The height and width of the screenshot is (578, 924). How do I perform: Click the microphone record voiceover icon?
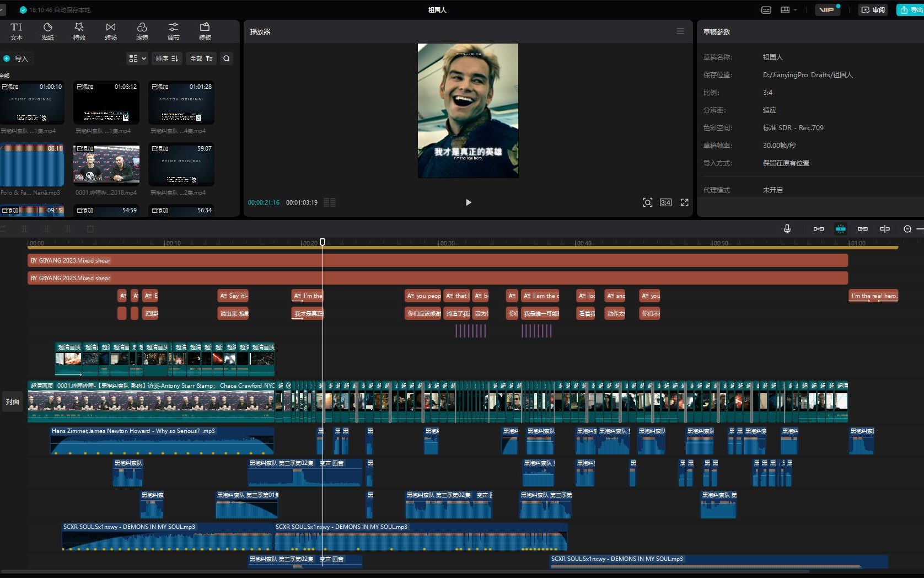click(x=787, y=229)
